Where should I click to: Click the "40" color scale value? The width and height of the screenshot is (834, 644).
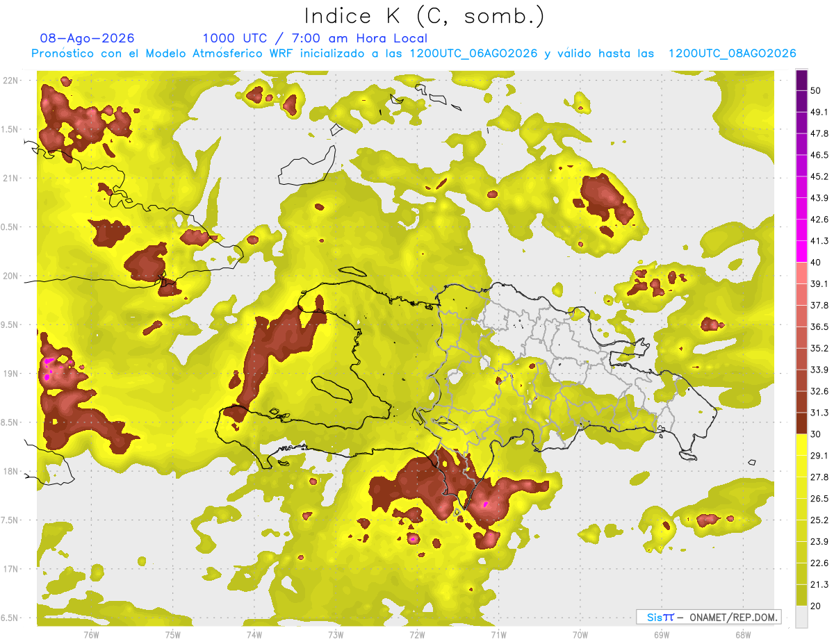[816, 263]
